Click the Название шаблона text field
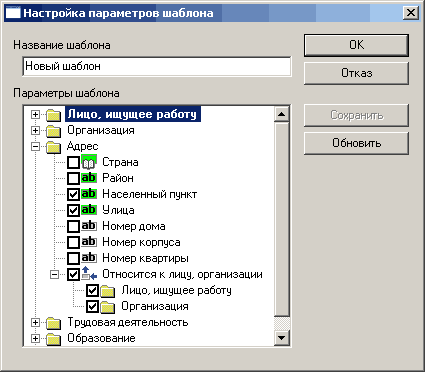This screenshot has width=425, height=372. [x=157, y=66]
